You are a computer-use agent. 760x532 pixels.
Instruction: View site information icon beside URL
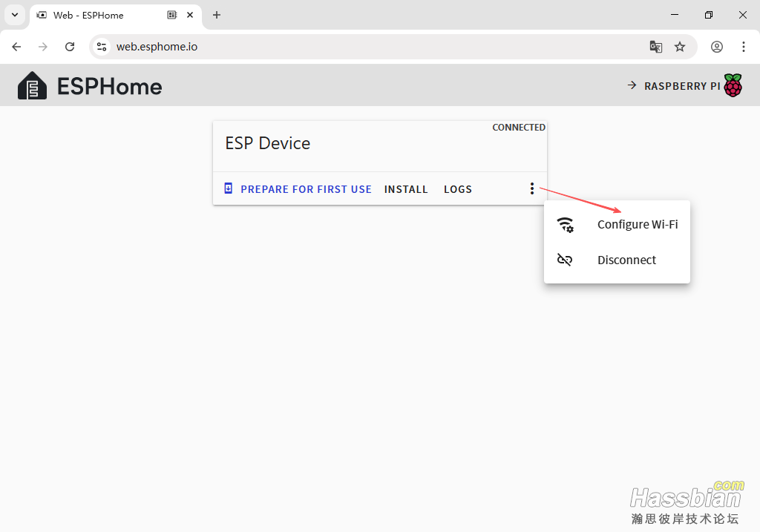[x=102, y=47]
